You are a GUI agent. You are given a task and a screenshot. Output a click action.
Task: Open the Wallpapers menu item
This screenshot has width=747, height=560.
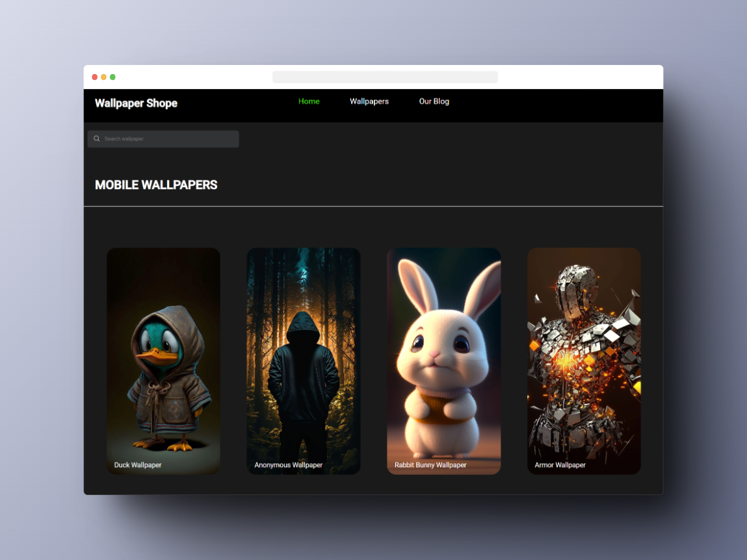pos(369,101)
